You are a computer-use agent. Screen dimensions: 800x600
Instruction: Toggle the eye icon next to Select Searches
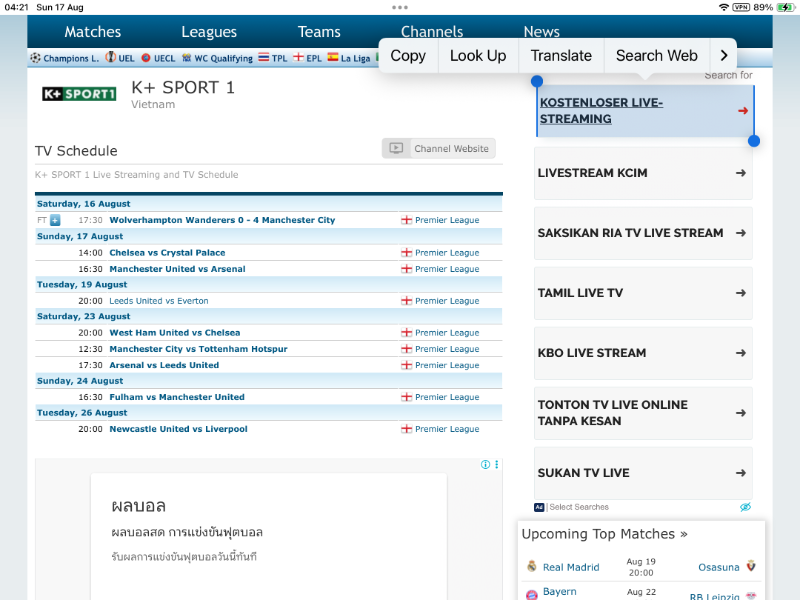click(x=745, y=507)
